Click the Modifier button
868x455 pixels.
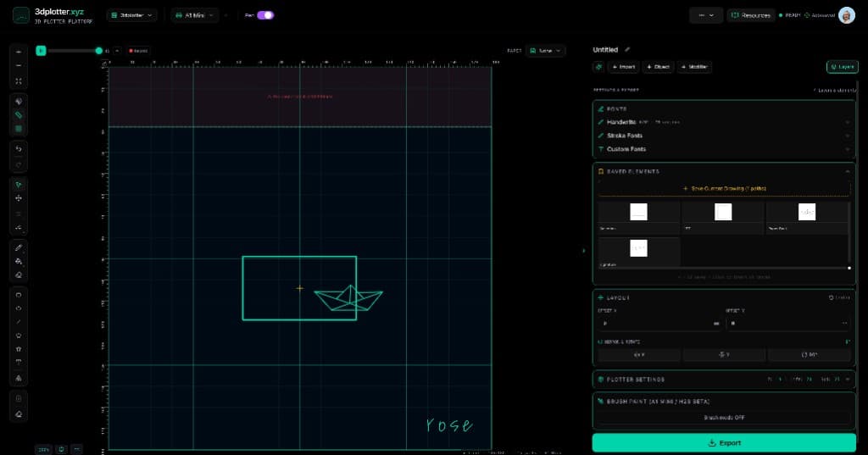click(694, 67)
